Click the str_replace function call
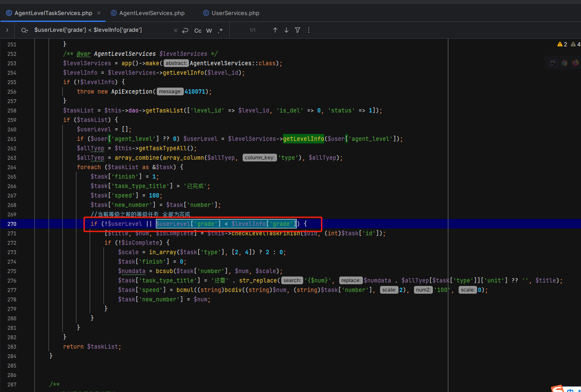The height and width of the screenshot is (392, 581). coord(258,280)
